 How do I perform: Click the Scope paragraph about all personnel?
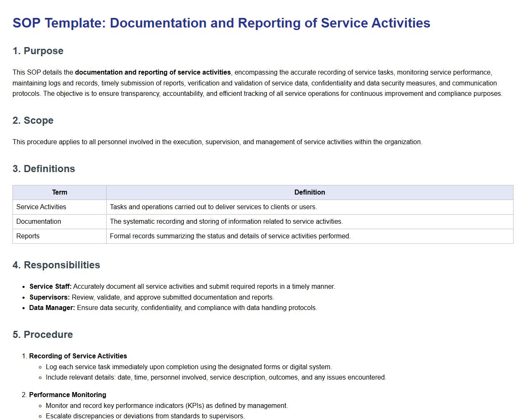tap(217, 142)
